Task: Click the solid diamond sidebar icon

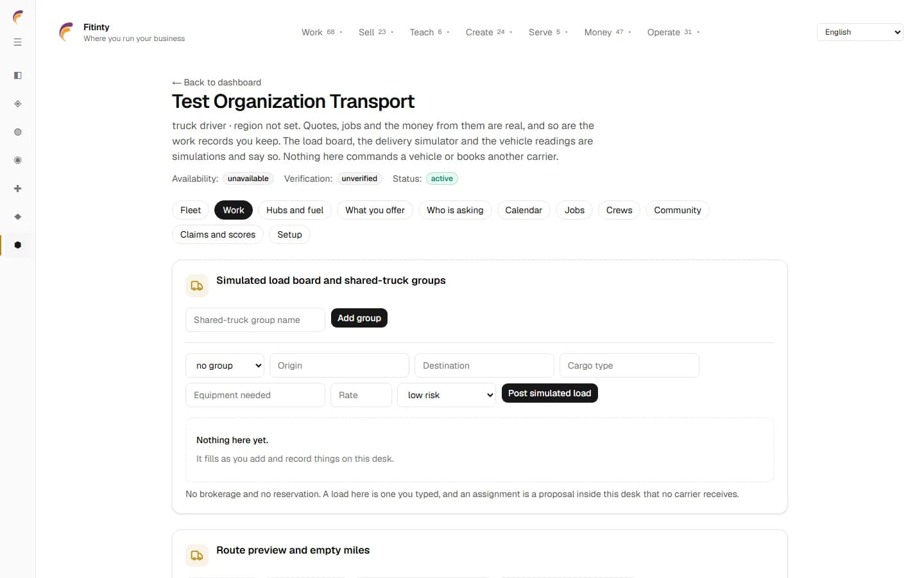Action: click(18, 217)
